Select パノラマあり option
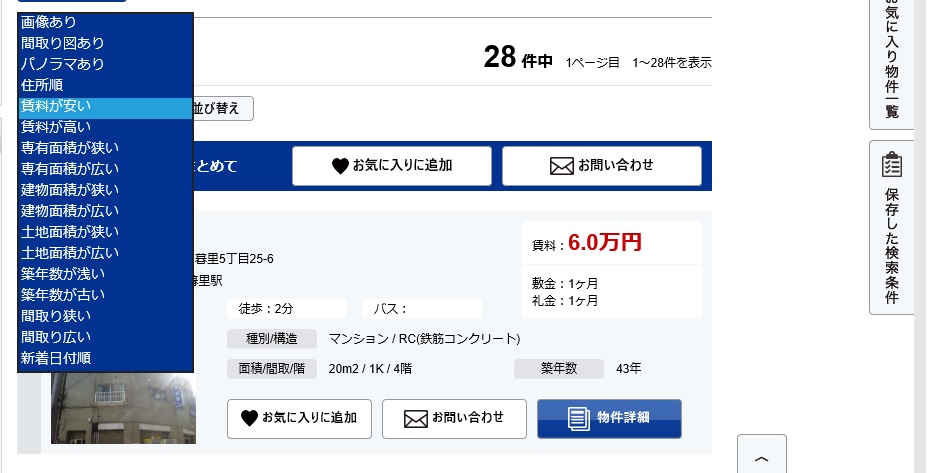Screen dimensions: 927x473 tap(105, 64)
